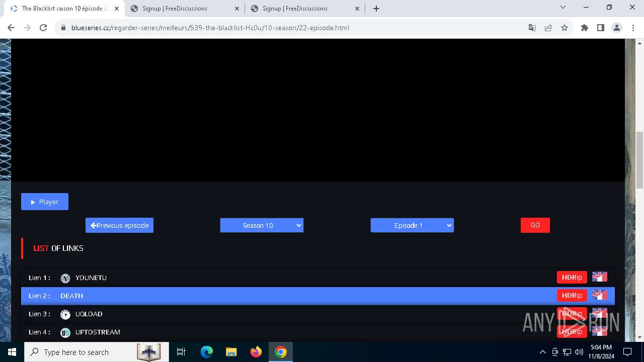This screenshot has height=362, width=644.
Task: Click the YOUNETU host icon
Action: 65,278
